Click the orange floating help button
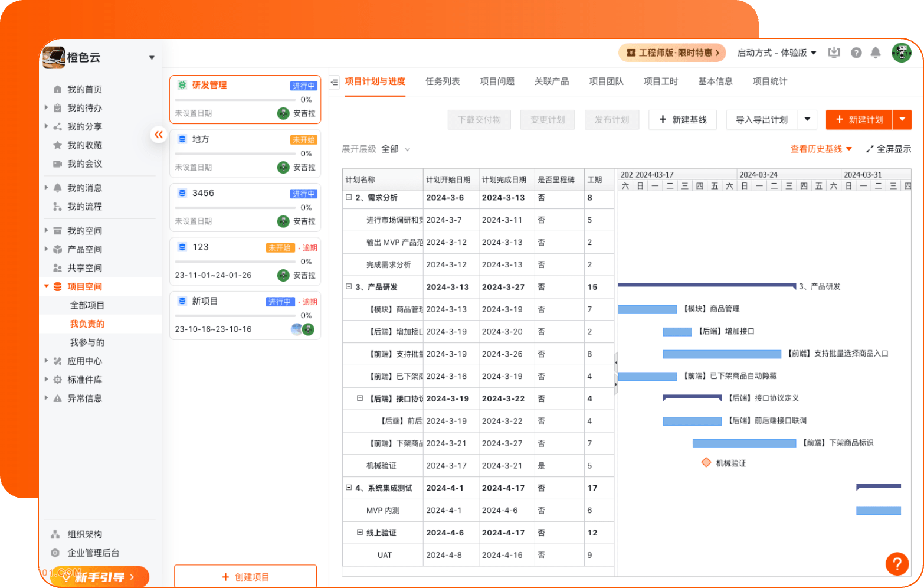The width and height of the screenshot is (924, 588). coord(896,563)
